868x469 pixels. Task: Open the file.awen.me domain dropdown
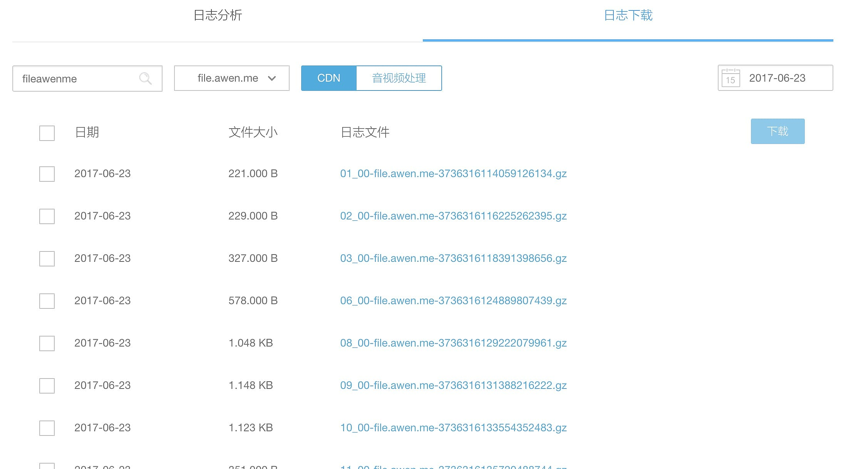[x=231, y=78]
